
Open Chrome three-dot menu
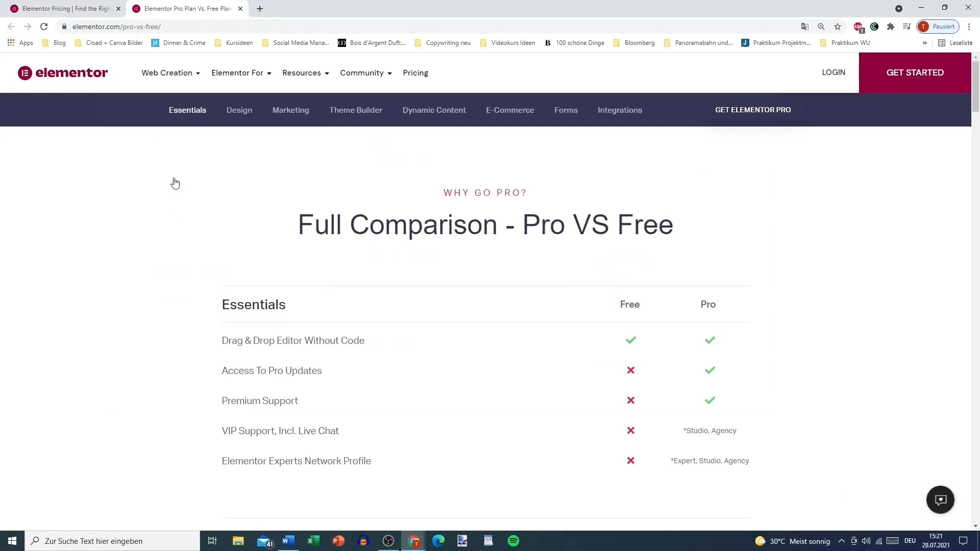(969, 27)
